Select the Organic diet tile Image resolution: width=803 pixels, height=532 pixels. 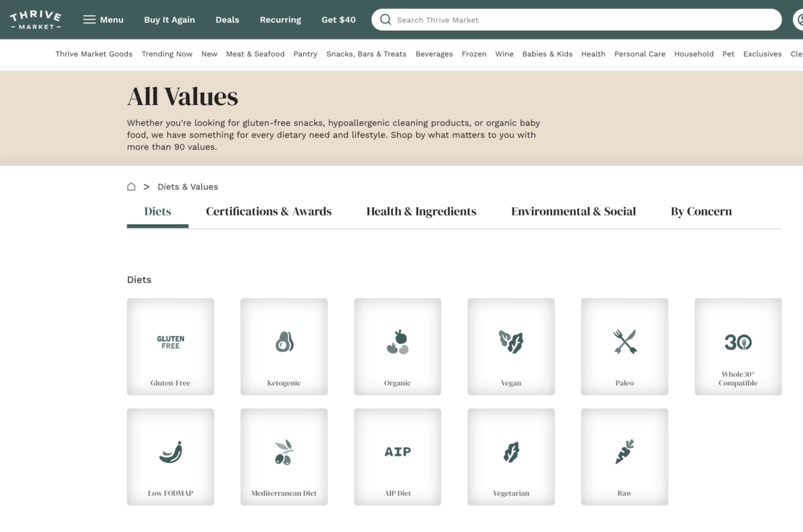[397, 347]
